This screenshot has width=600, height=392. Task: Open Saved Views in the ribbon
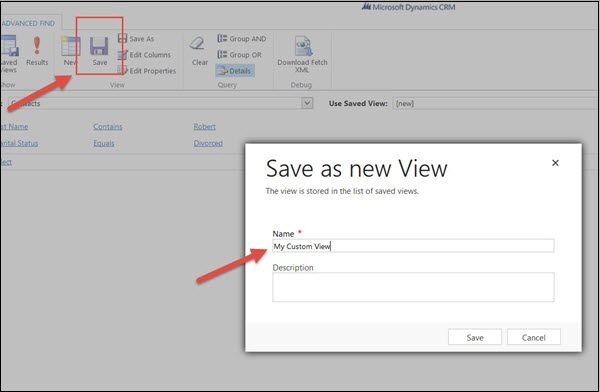tap(9, 54)
